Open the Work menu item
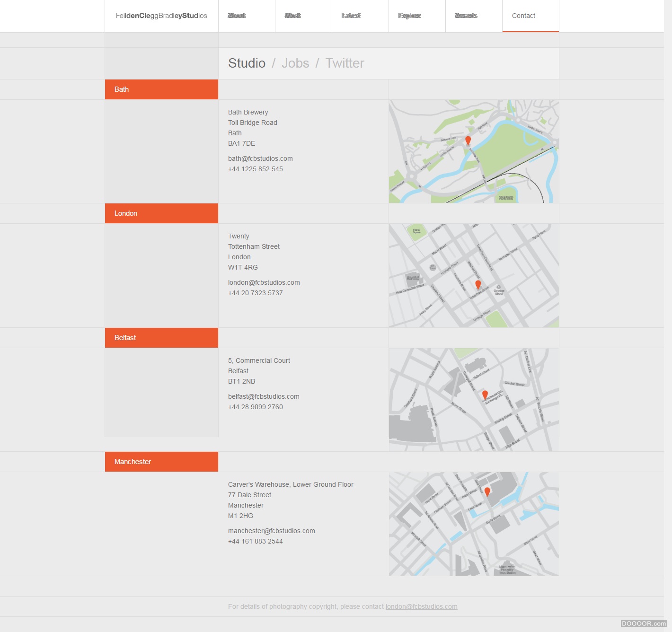Image resolution: width=672 pixels, height=632 pixels. (292, 16)
